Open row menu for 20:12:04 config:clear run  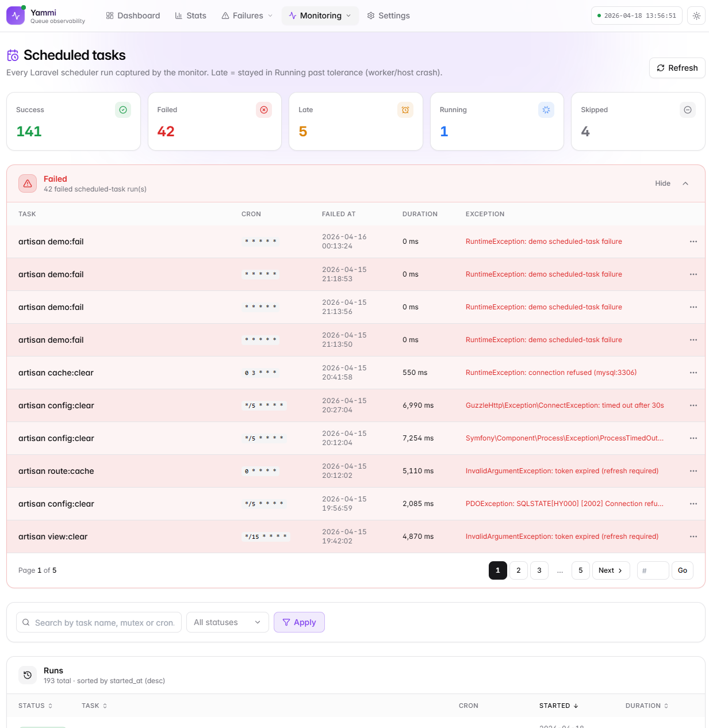[693, 438]
